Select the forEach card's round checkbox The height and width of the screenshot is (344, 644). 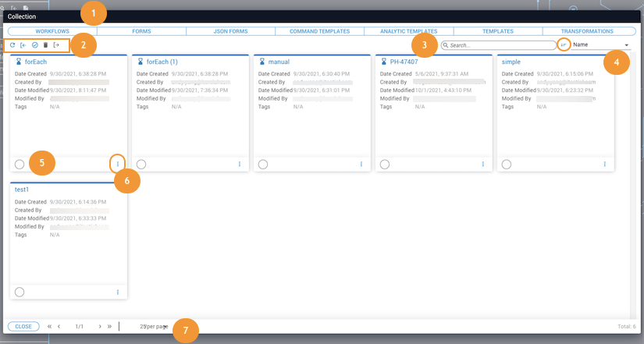[20, 165]
